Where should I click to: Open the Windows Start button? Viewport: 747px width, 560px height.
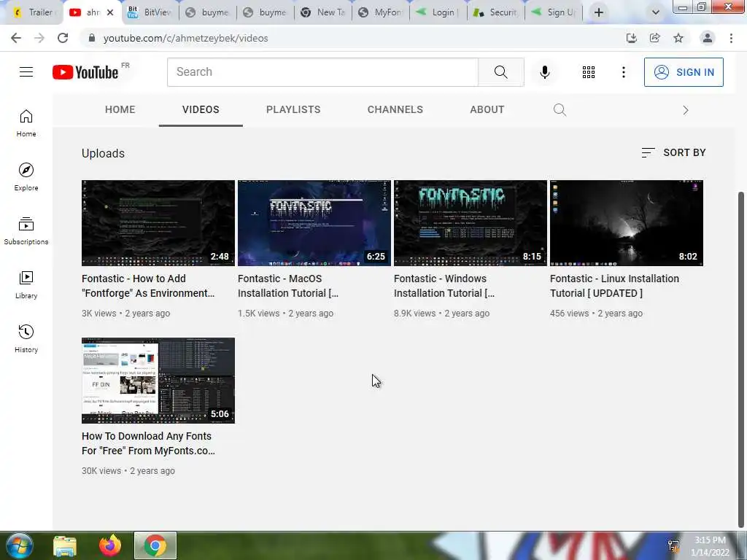point(18,545)
